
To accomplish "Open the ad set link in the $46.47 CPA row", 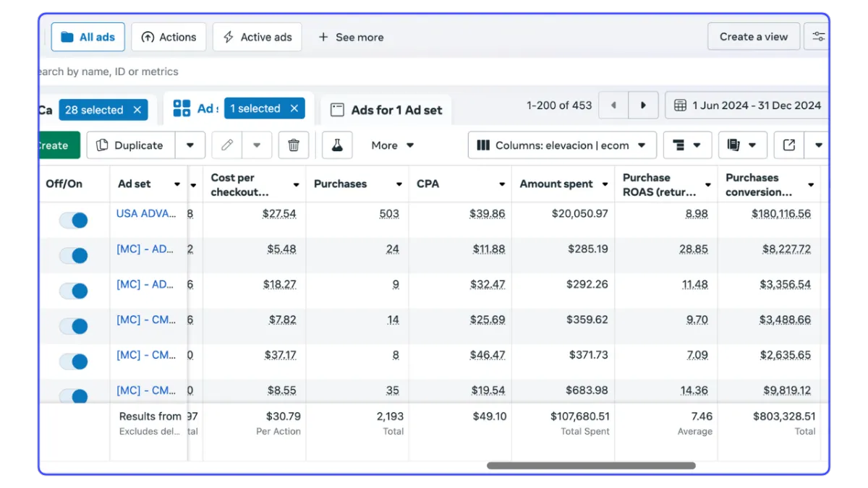I will coord(146,355).
